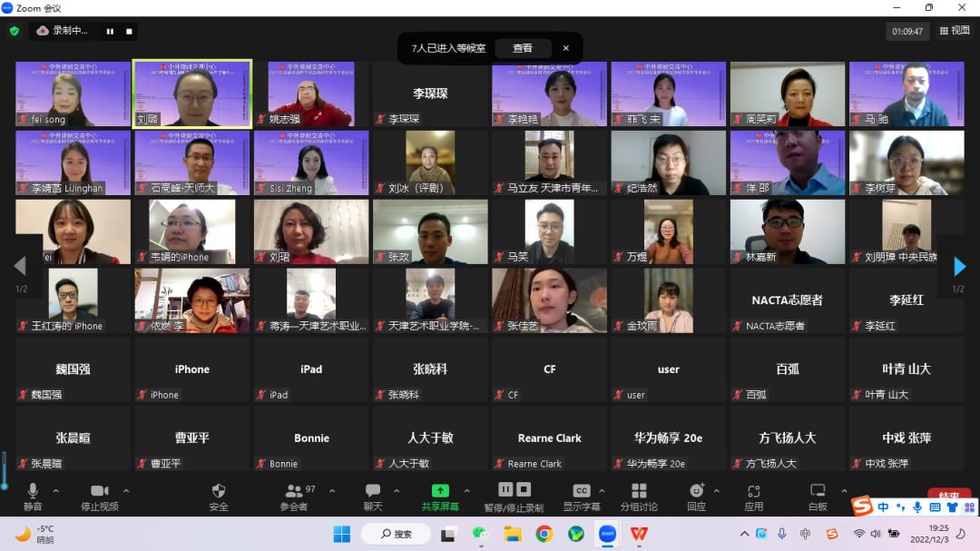Open the 回应 reactions menu

click(x=697, y=492)
